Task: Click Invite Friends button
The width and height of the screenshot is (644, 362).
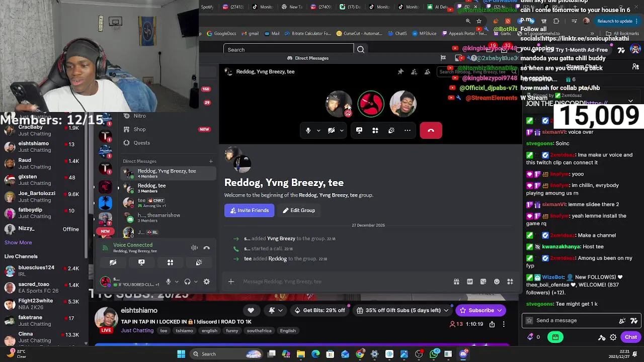Action: (x=250, y=210)
